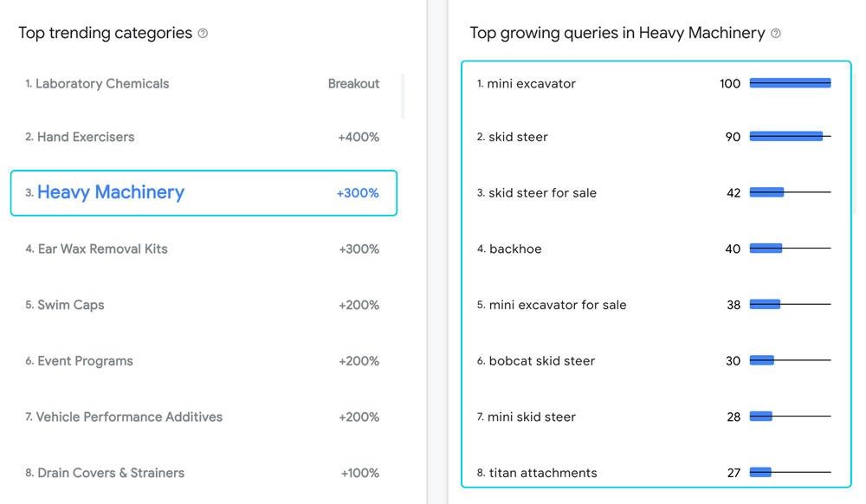The image size is (866, 504).
Task: Open help icon beside Top growing queries
Action: point(775,33)
